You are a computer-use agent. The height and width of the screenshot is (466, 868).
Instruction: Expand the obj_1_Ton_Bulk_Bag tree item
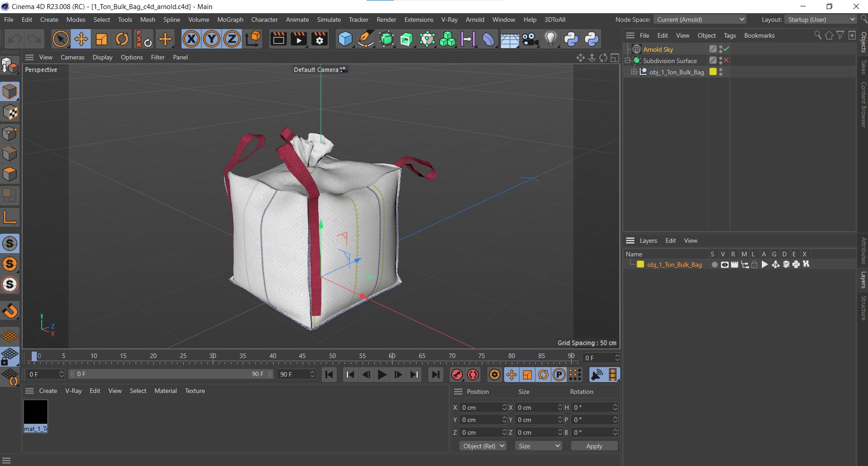[x=634, y=72]
